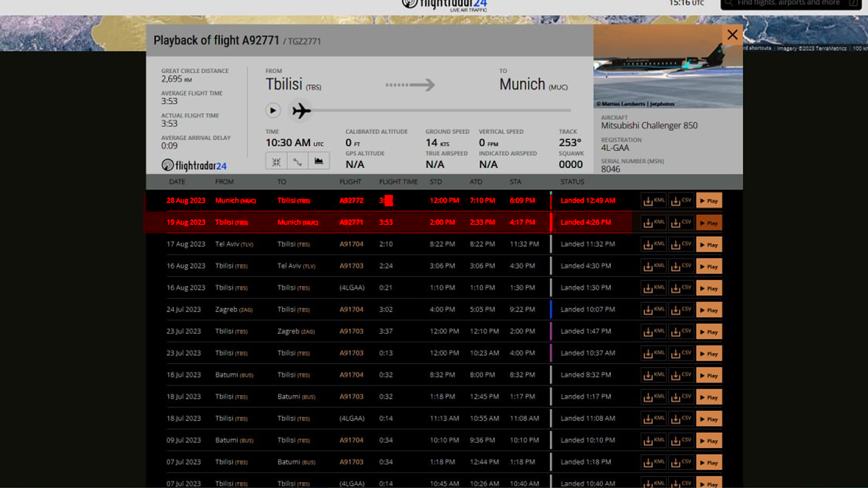Screen dimensions: 868x488
Task: Download KML for 28 Aug 2023 flight
Action: (x=654, y=201)
